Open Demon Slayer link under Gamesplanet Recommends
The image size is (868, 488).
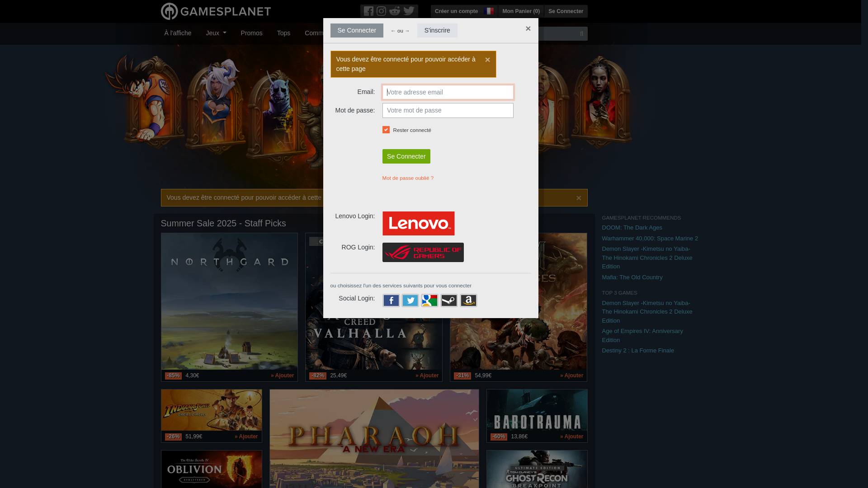pyautogui.click(x=647, y=258)
